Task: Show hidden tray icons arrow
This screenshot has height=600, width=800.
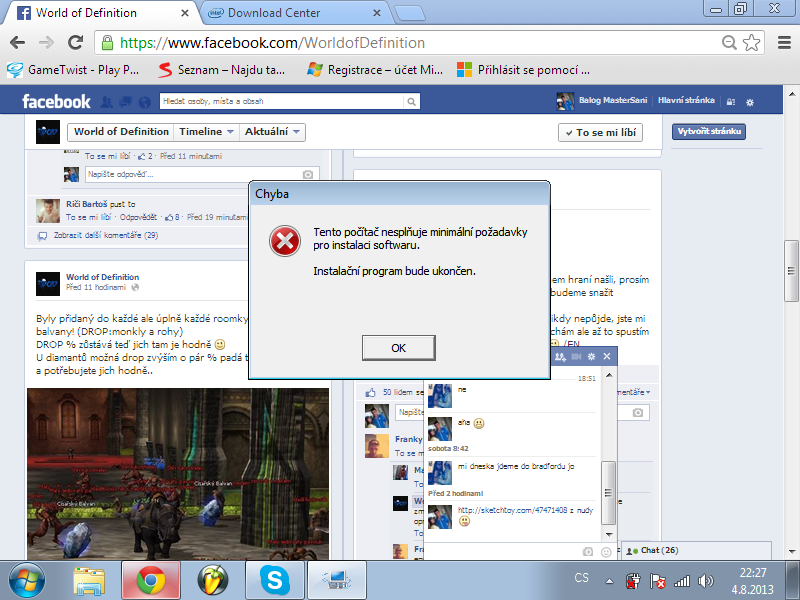Action: pyautogui.click(x=609, y=581)
